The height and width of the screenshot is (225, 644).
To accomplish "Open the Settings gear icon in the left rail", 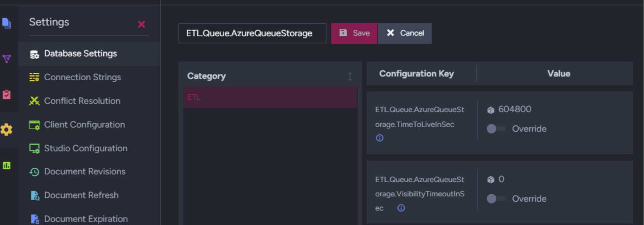I will 6,130.
